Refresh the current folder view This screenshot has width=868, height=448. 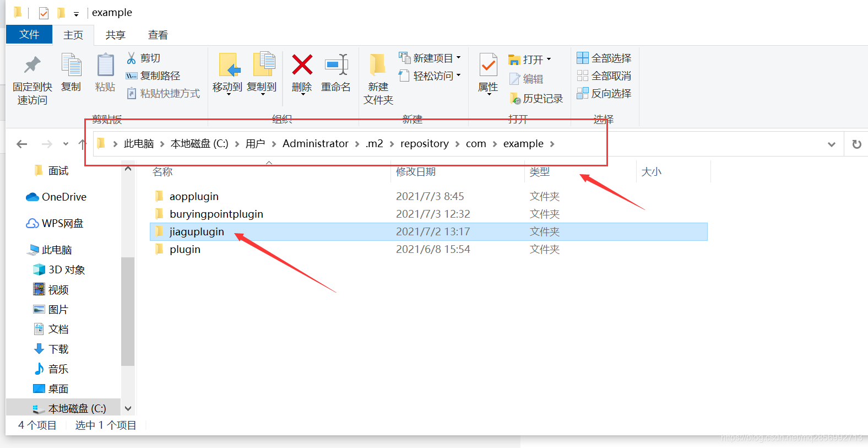click(x=856, y=144)
